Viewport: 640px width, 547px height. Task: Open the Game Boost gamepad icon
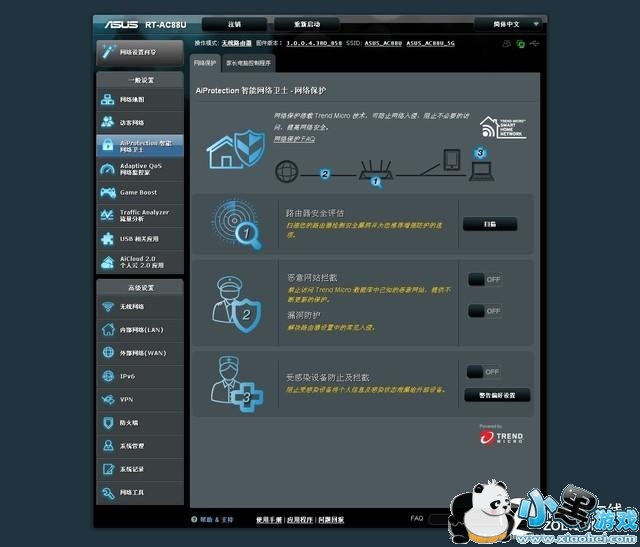tap(108, 192)
